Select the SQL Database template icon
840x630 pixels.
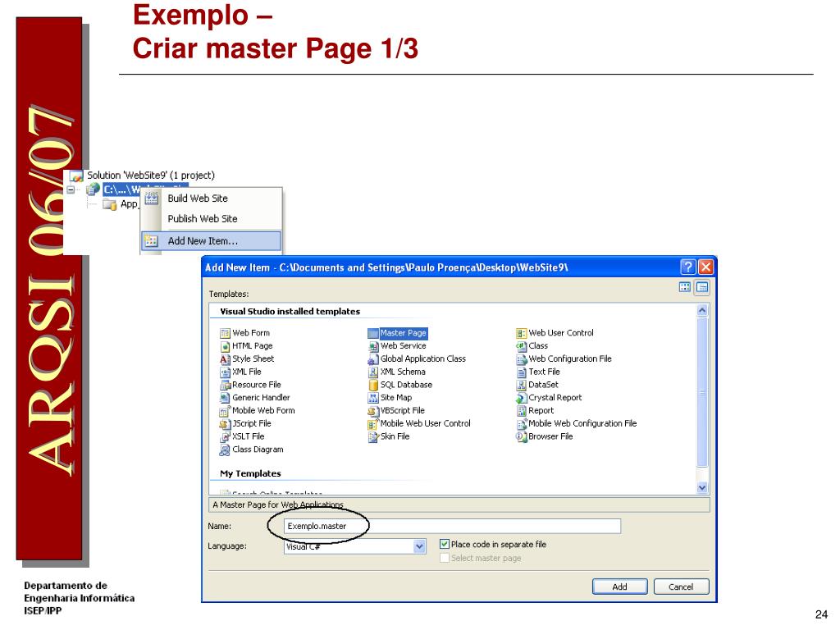click(x=373, y=385)
